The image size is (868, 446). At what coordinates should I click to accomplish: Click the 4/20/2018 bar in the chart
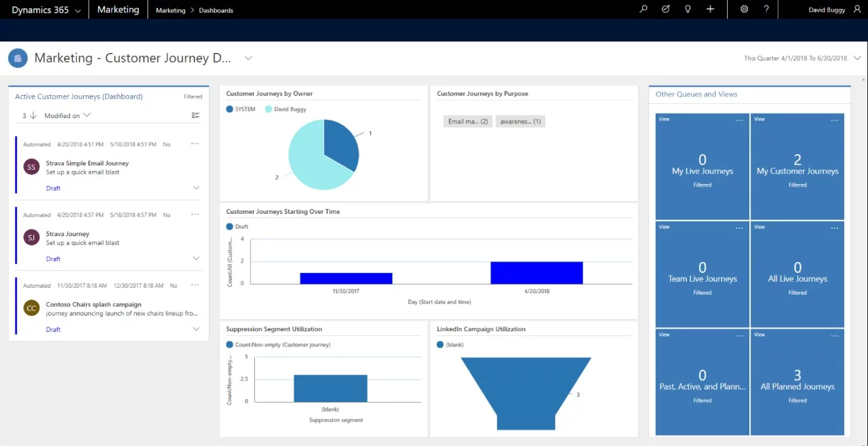(x=536, y=273)
